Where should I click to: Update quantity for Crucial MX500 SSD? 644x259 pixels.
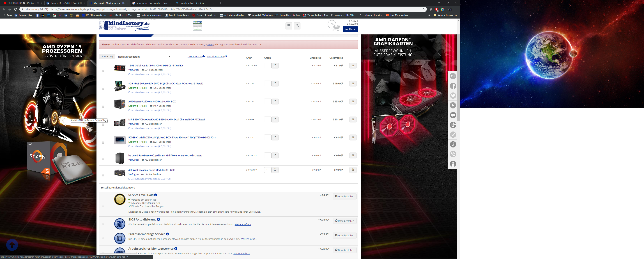point(275,137)
